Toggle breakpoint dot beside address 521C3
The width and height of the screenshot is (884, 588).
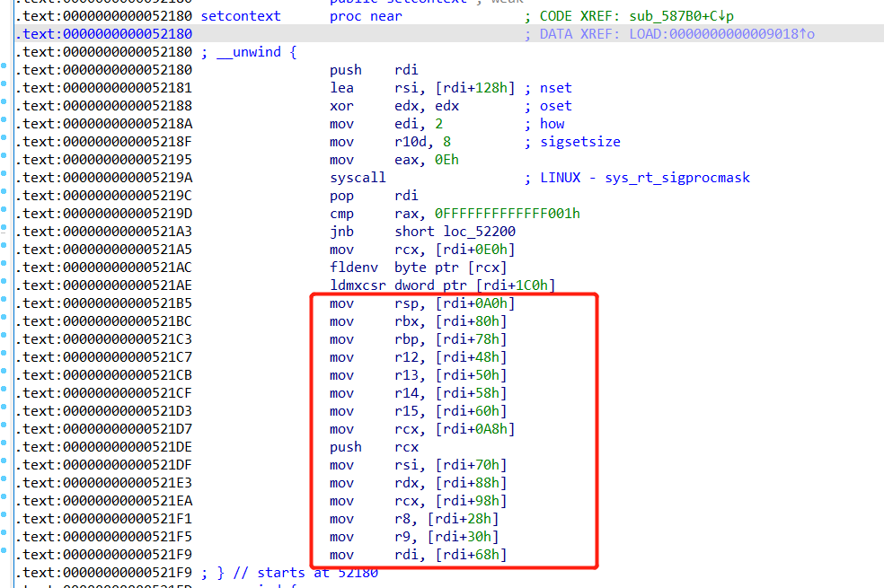coord(4,335)
